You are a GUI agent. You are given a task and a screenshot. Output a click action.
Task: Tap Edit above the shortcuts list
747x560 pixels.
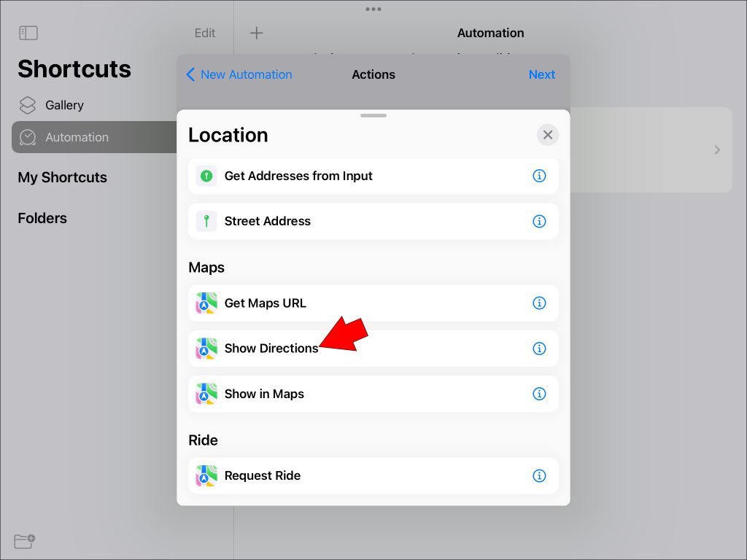point(204,33)
